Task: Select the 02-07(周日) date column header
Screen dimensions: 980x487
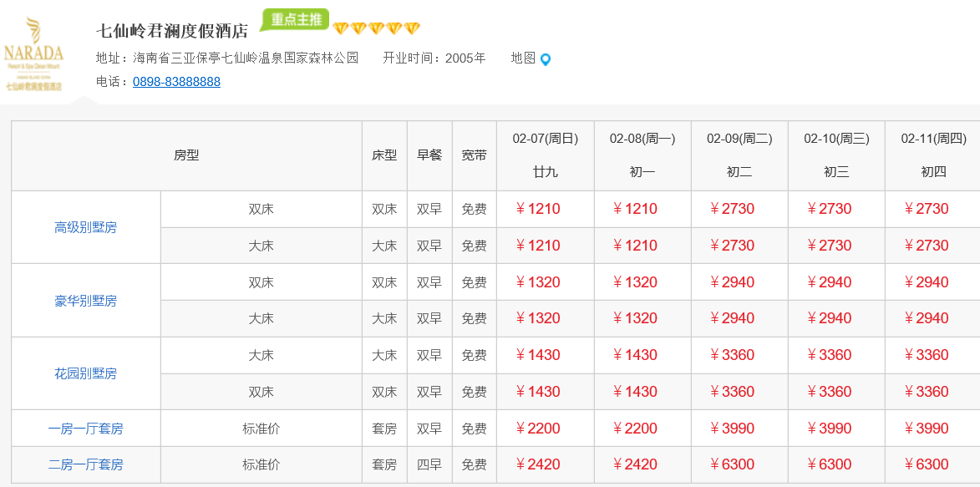Action: click(x=546, y=139)
